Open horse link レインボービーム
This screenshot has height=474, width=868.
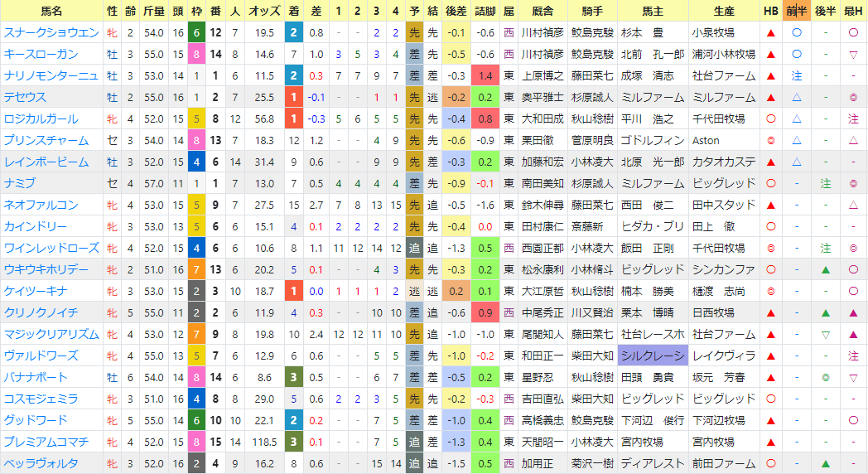click(x=46, y=162)
